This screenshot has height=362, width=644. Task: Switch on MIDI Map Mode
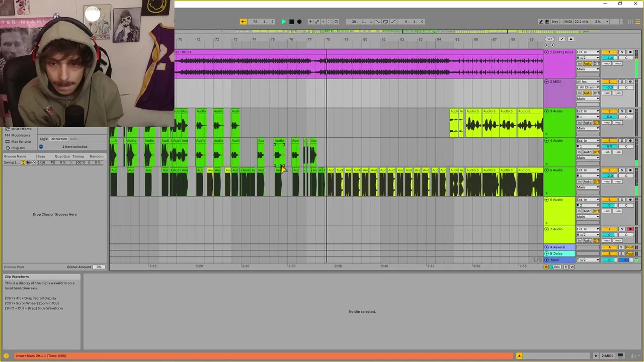point(568,22)
